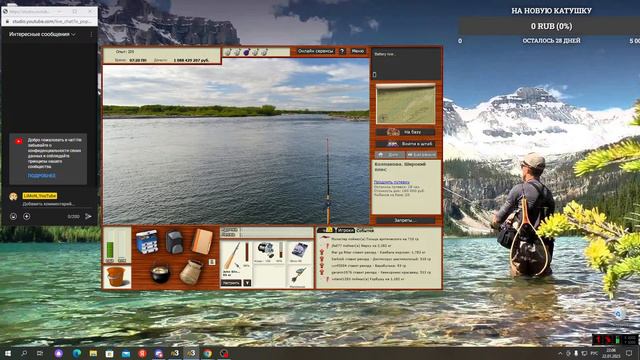Click the purple bomb icon in toolbar
This screenshot has width=640, height=360.
[x=247, y=52]
